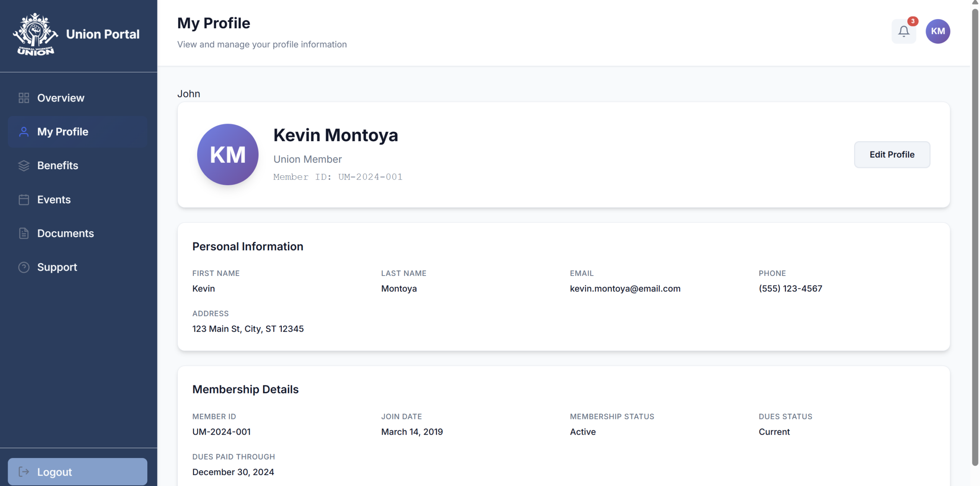Open the notification bell with badge

point(904,31)
